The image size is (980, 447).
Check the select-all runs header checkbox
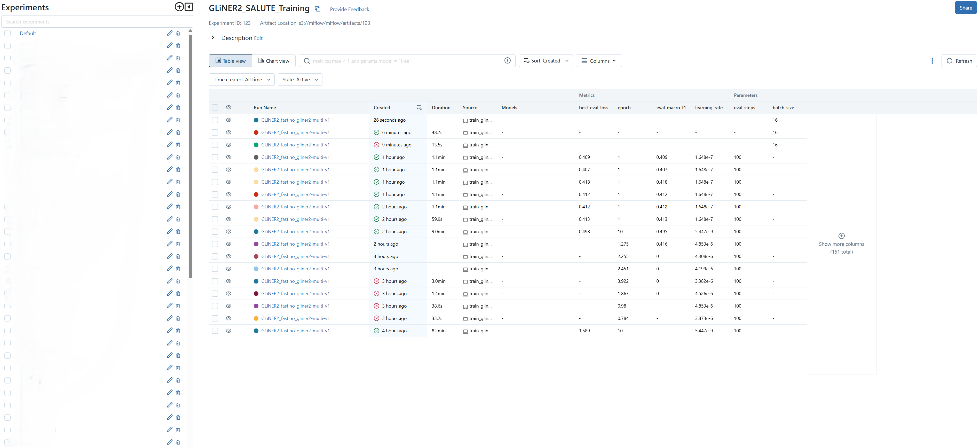point(215,108)
